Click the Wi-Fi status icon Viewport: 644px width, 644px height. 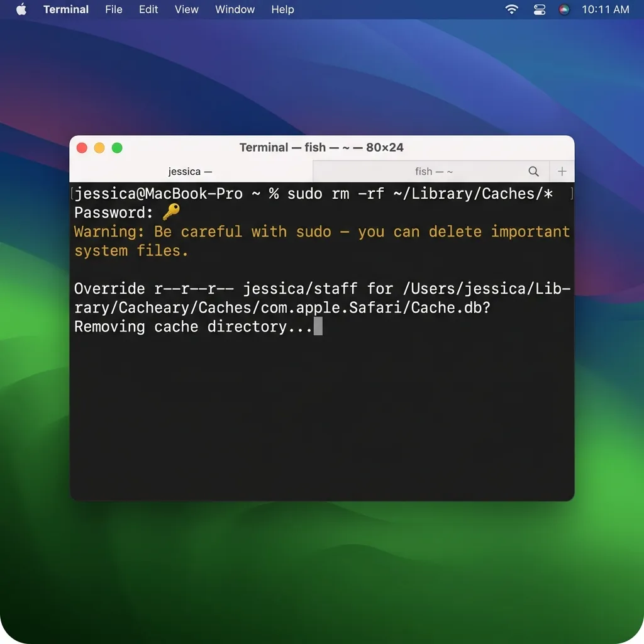point(511,9)
